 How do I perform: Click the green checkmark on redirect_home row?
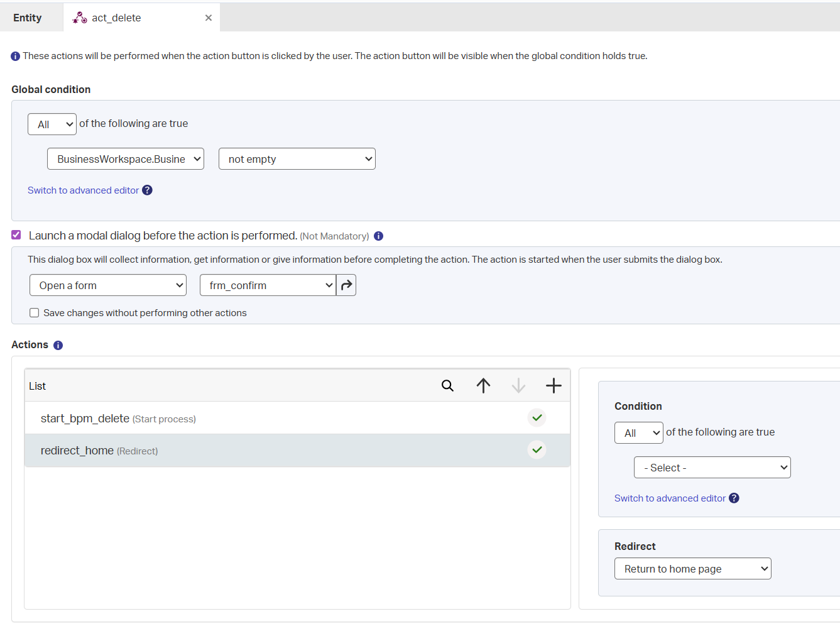[x=537, y=450]
